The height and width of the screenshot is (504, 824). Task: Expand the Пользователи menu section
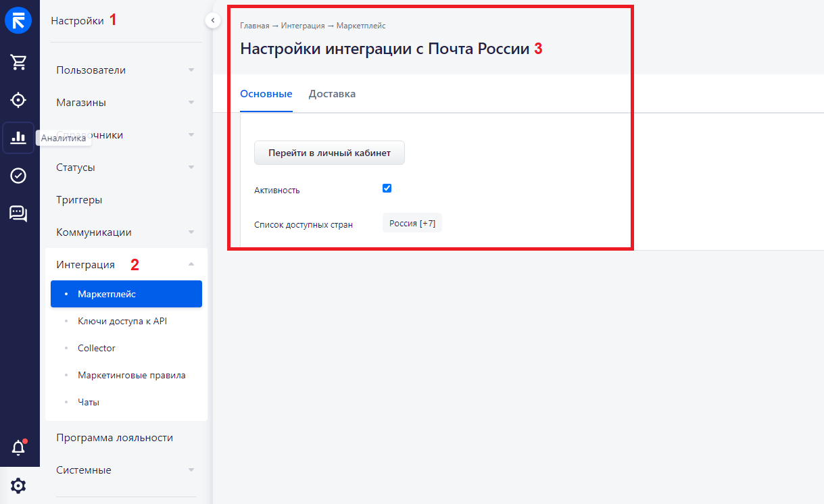point(126,70)
